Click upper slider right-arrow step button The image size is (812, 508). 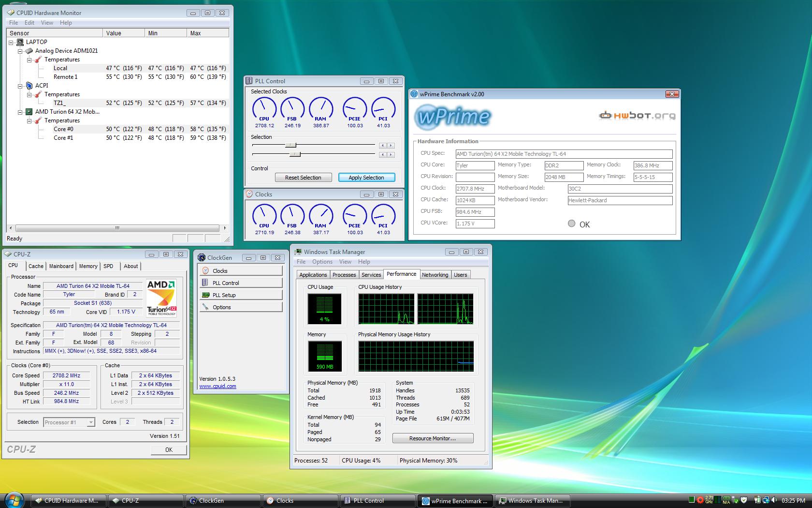tap(391, 146)
